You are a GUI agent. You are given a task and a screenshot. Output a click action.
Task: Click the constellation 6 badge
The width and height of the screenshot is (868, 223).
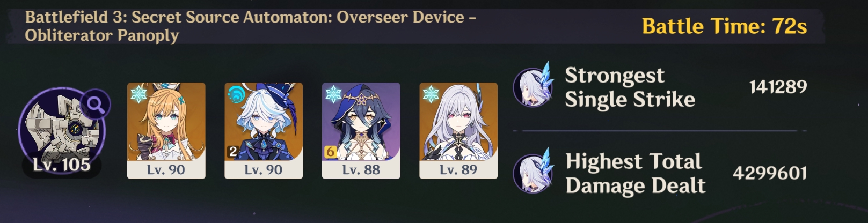[330, 152]
